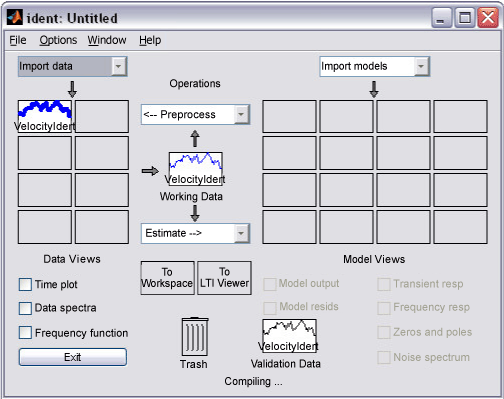Minimize the ident window
Viewport: 504px width, 399px height.
tap(441, 18)
